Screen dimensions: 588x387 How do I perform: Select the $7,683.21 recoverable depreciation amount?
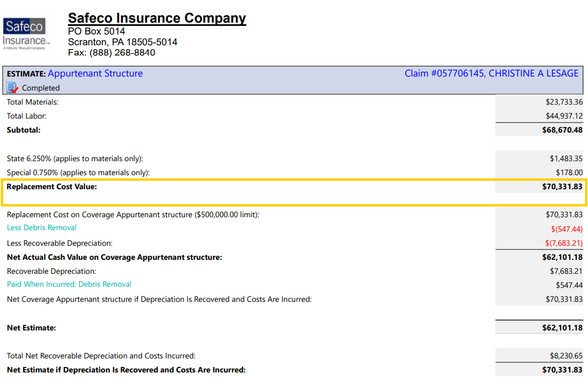click(566, 272)
